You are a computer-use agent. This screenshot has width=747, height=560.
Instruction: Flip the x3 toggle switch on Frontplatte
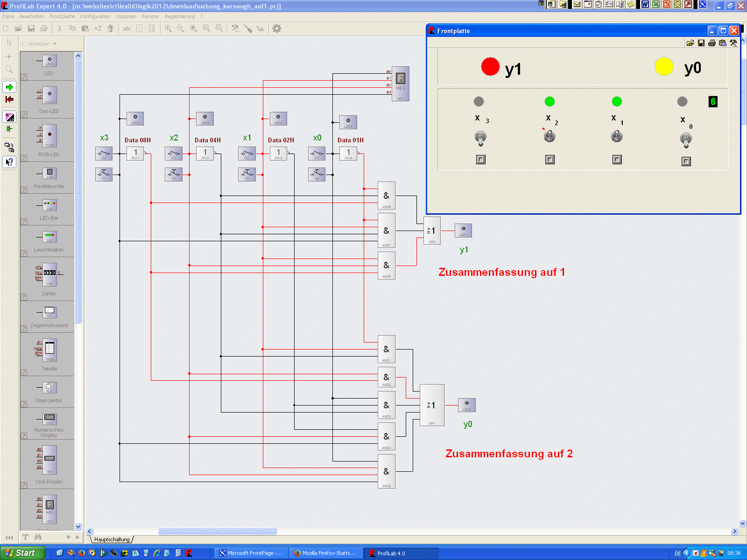(480, 138)
